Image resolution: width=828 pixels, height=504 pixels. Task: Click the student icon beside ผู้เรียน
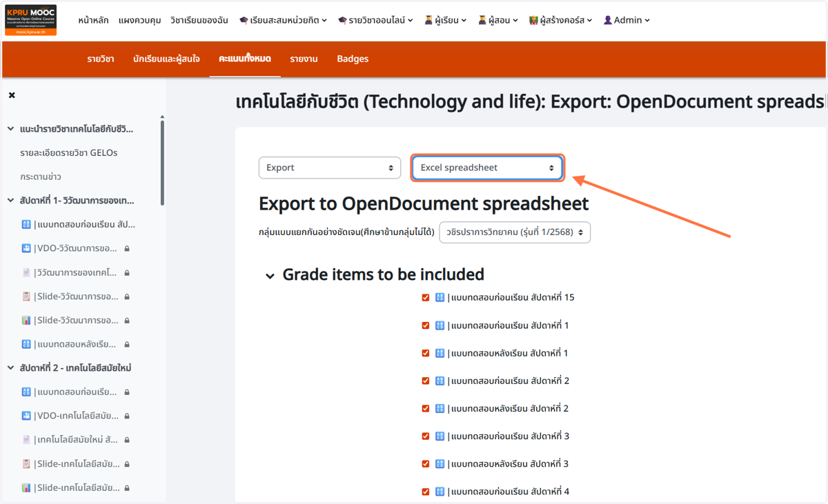pos(428,21)
